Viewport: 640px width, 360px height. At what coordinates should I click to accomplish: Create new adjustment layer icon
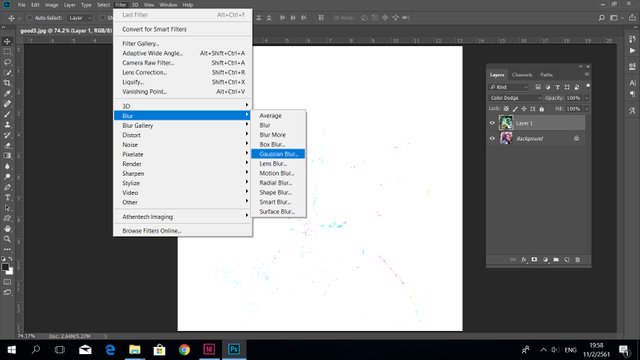point(545,260)
